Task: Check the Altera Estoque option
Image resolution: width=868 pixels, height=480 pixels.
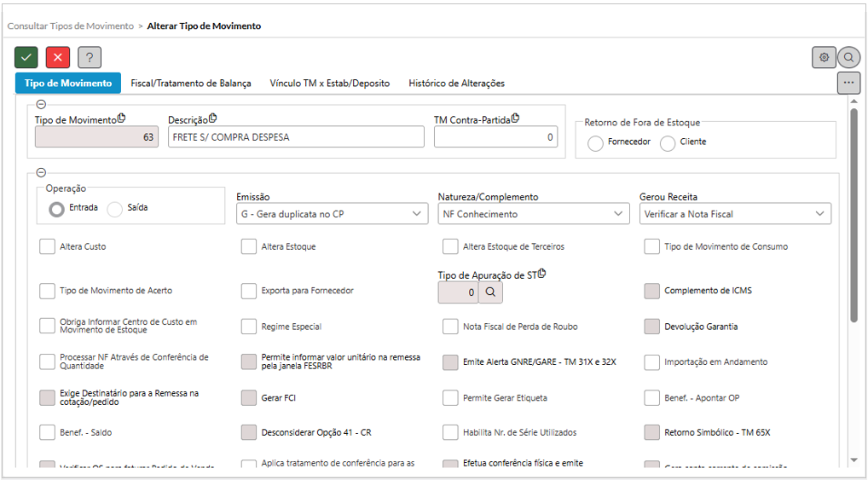Action: tap(248, 246)
